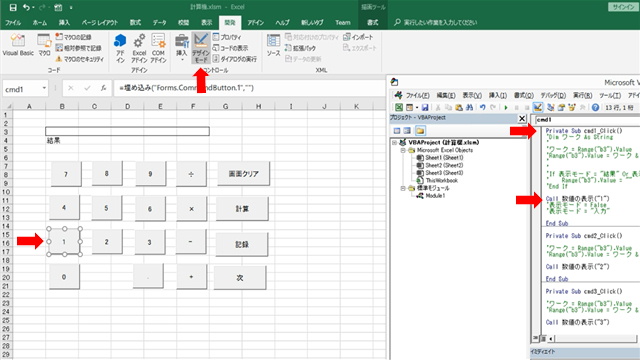Open VBA editor 編集(E) menu
Image resolution: width=640 pixels, height=360 pixels.
[446, 96]
